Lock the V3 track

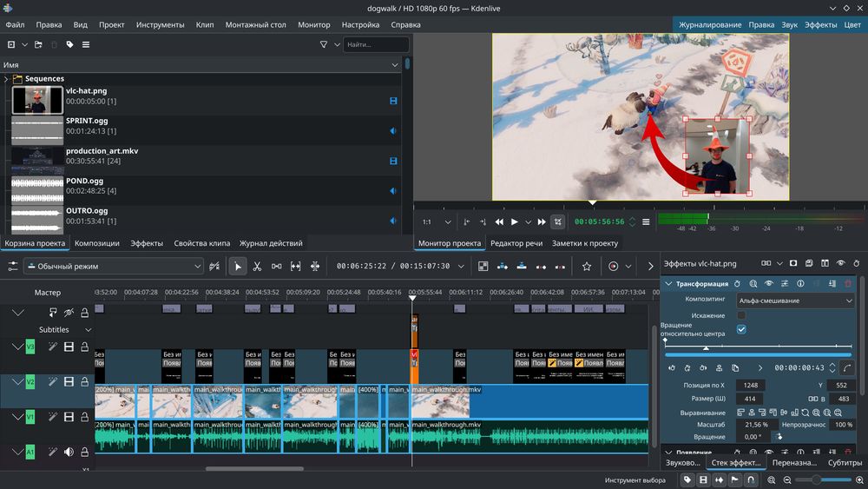85,347
